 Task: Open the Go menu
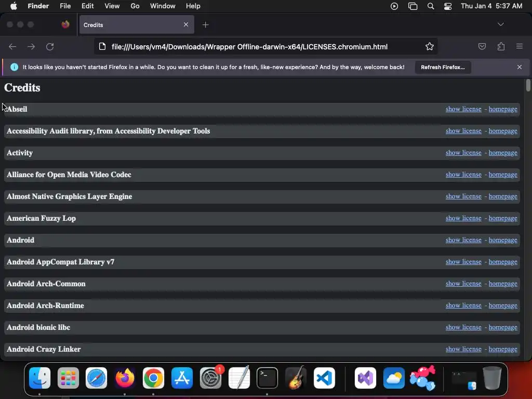tap(135, 6)
